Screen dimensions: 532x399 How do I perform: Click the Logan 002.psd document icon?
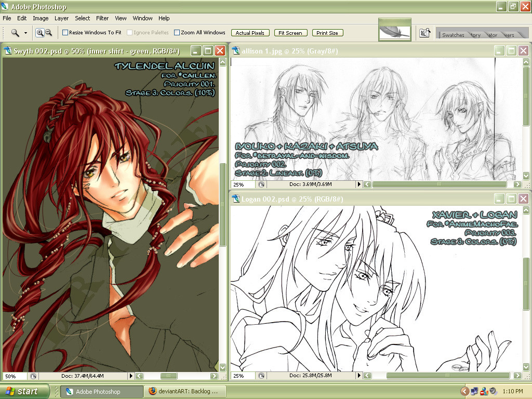pos(236,199)
